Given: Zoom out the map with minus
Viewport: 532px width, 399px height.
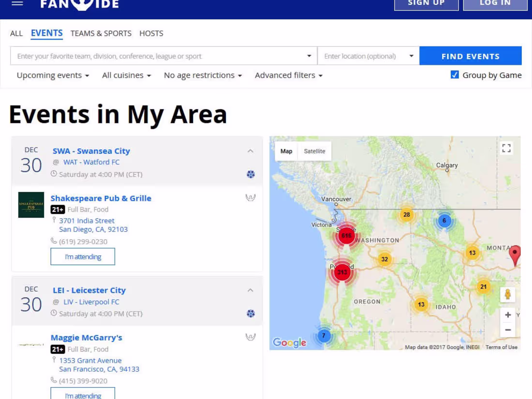Looking at the screenshot, I should coord(508,330).
